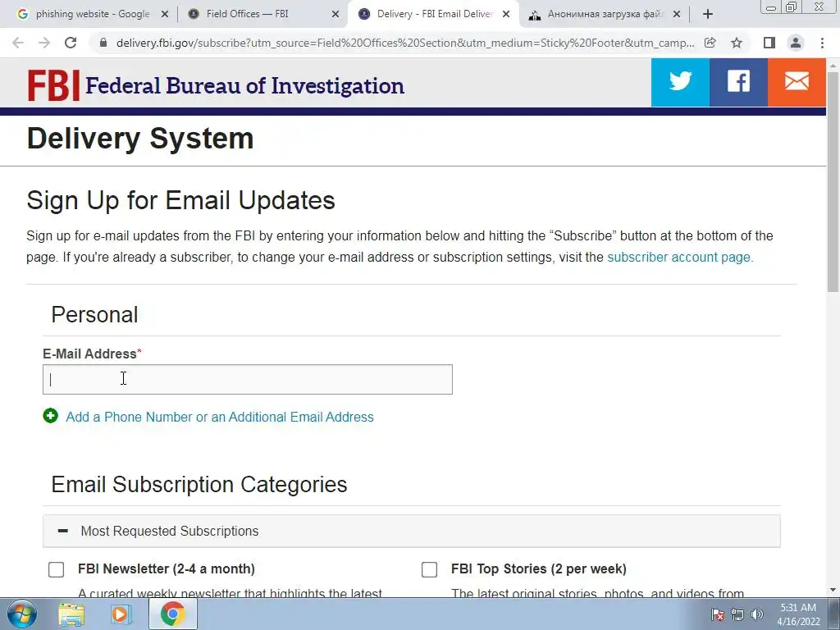Click FBI Top Stories (2 per week) label
Image resolution: width=840 pixels, height=630 pixels.
point(538,569)
